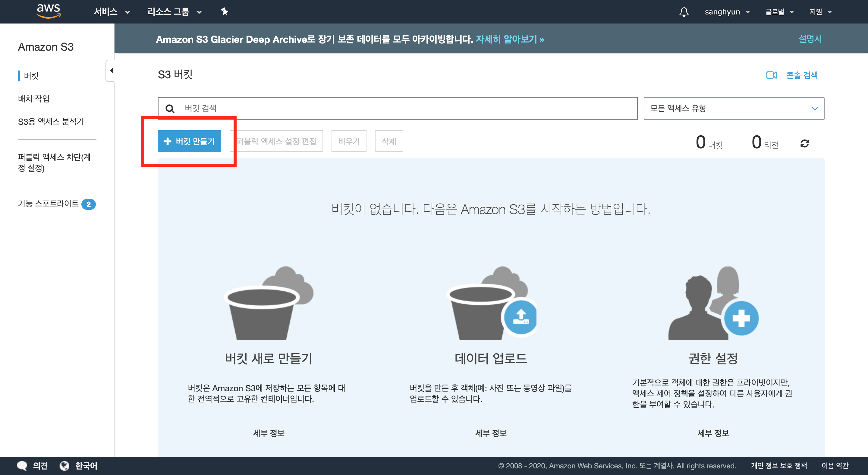Click the speech bubble 의견 feedback icon
The image size is (868, 475).
pyautogui.click(x=22, y=466)
